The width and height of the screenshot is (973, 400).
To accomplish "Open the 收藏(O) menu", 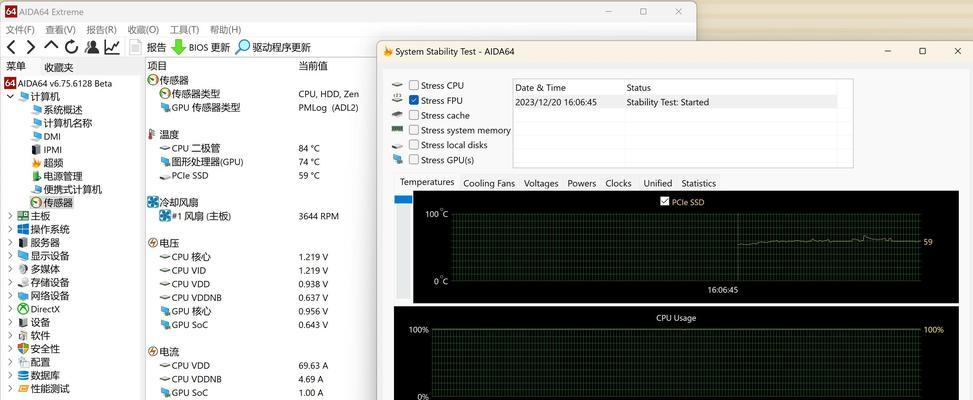I will [x=143, y=30].
